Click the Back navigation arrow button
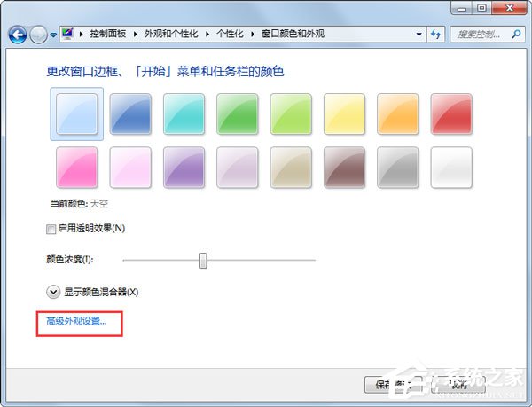Image resolution: width=532 pixels, height=407 pixels. [x=17, y=35]
